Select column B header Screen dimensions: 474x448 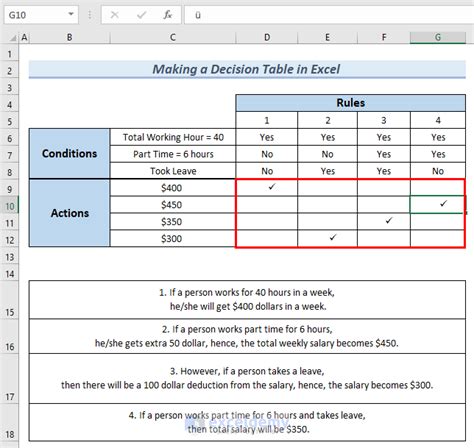click(x=69, y=38)
